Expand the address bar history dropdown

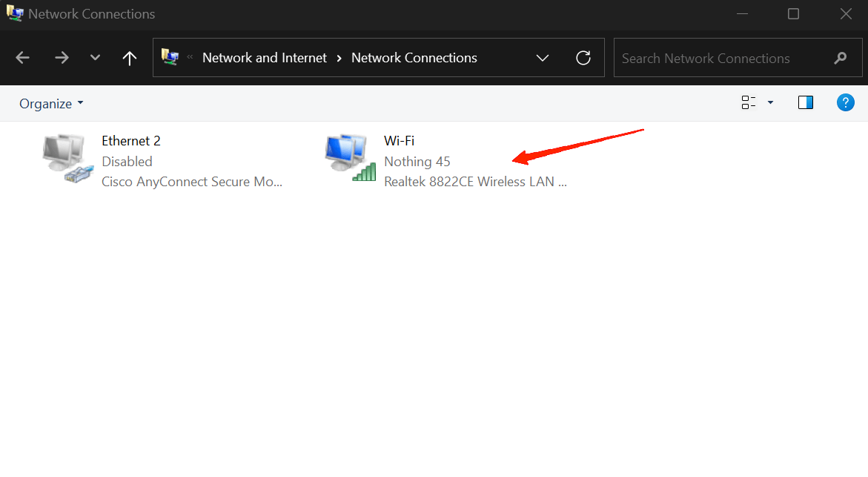(543, 58)
